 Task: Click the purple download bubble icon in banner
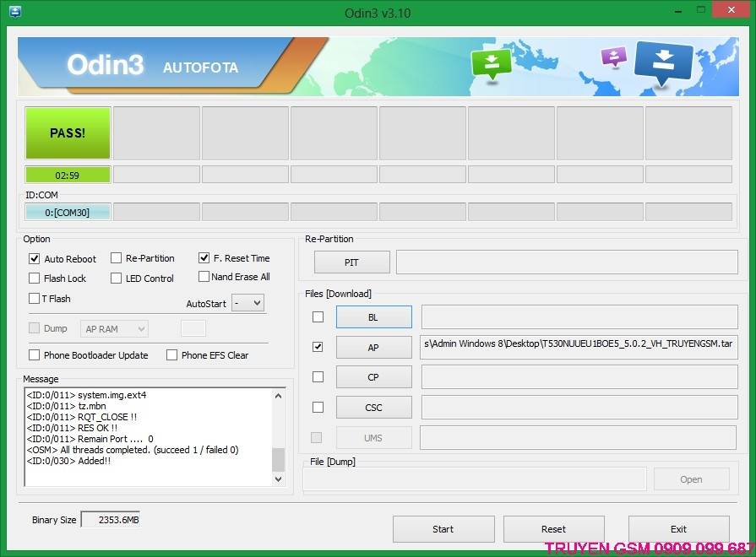point(614,57)
